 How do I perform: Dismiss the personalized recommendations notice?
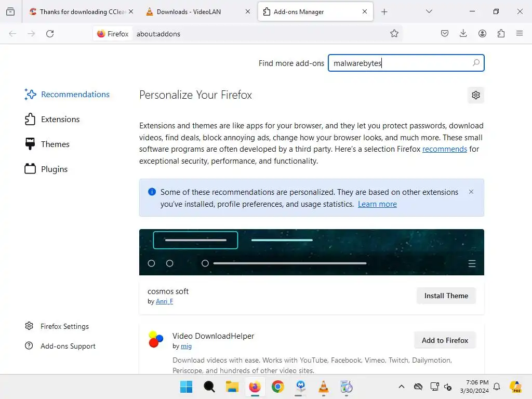coord(471,192)
